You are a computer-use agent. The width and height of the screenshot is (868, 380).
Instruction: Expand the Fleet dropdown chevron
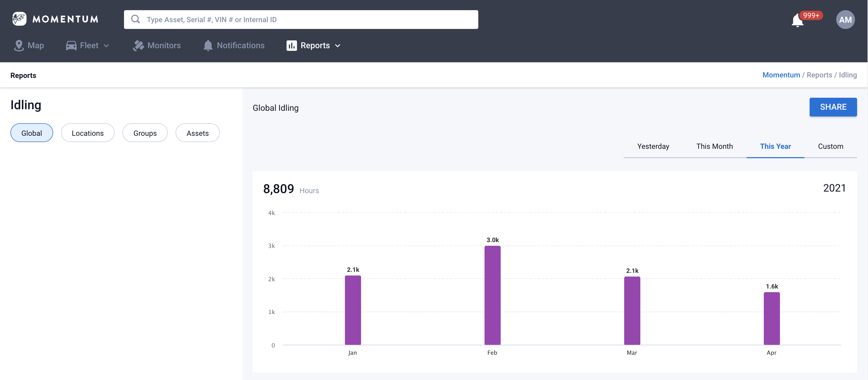[107, 46]
